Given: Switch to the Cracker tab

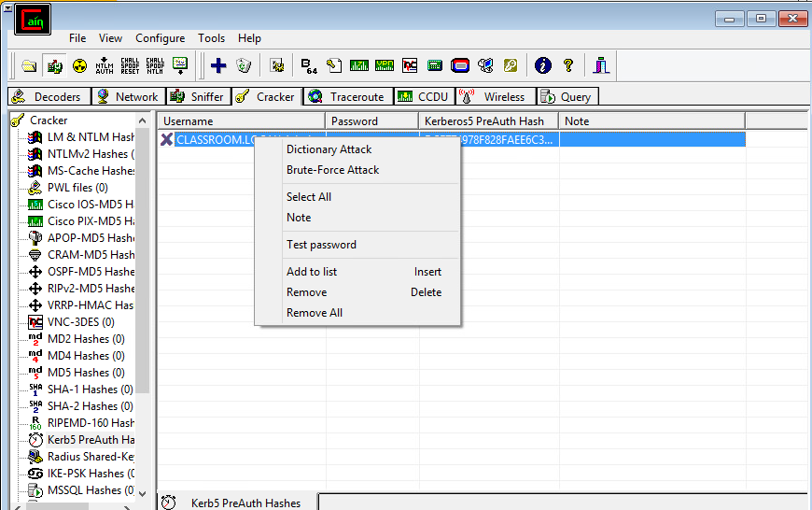Looking at the screenshot, I should [x=267, y=97].
